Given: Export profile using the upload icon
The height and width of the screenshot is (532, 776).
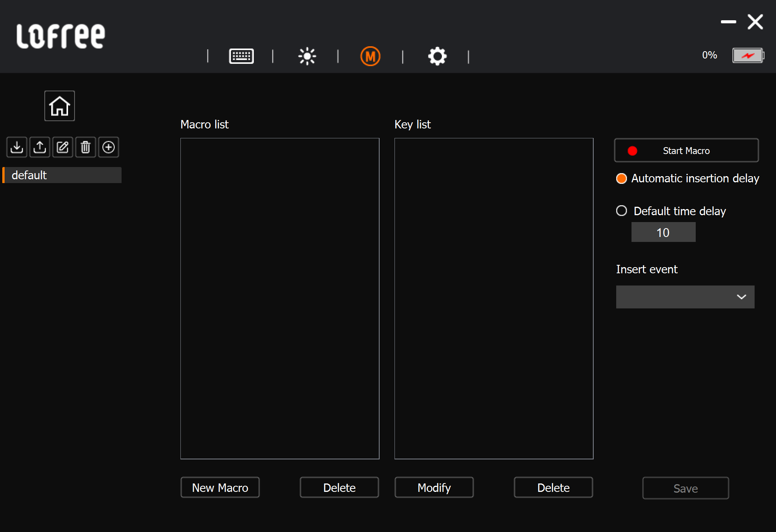Looking at the screenshot, I should pyautogui.click(x=40, y=147).
